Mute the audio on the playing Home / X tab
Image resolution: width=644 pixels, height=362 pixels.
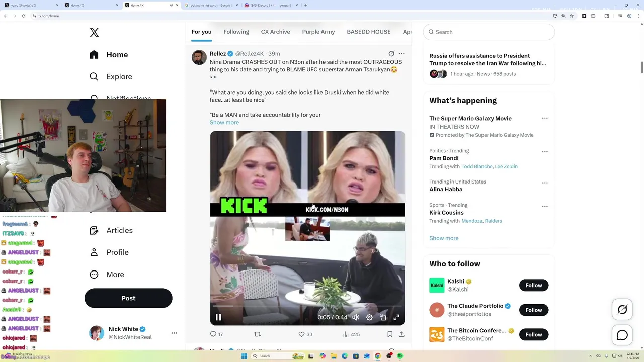171,5
